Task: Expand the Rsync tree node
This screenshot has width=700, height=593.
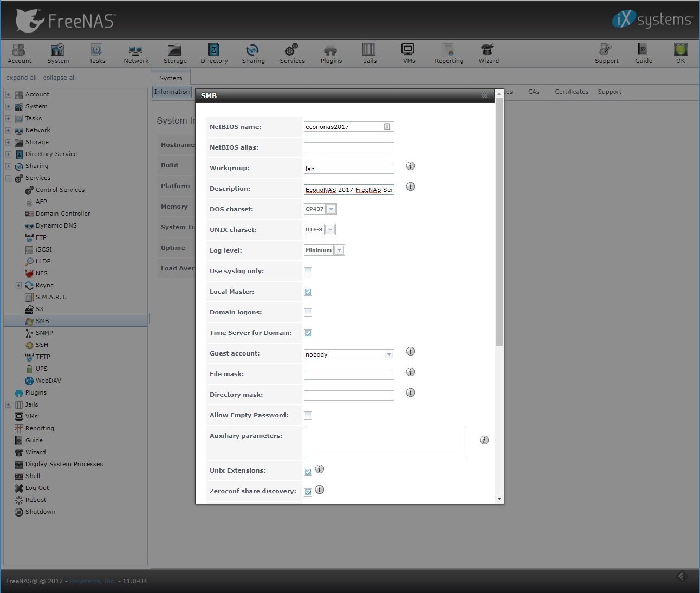Action: (x=18, y=285)
